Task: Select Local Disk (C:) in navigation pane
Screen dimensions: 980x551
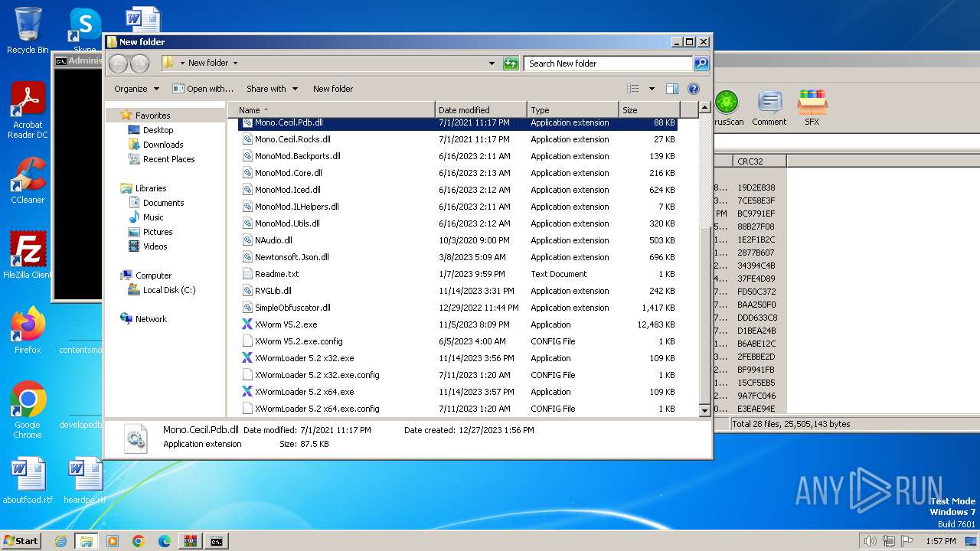Action: [168, 290]
